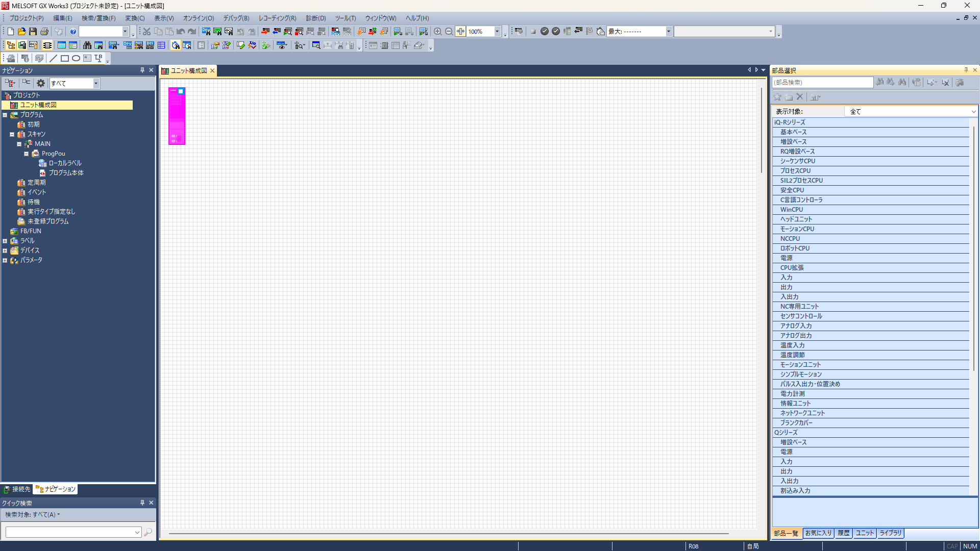Switch to the お気に入り tab

818,533
